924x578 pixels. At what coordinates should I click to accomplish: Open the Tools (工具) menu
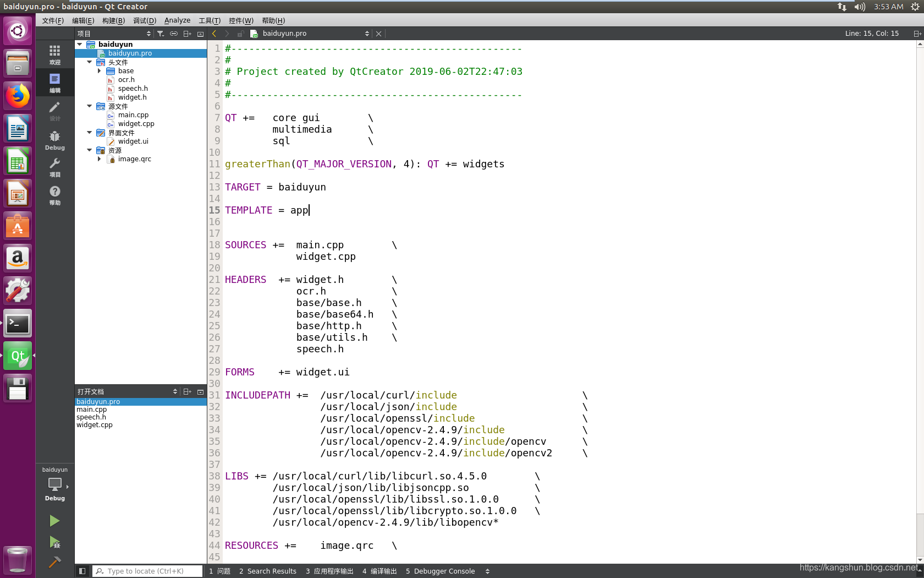click(x=210, y=20)
